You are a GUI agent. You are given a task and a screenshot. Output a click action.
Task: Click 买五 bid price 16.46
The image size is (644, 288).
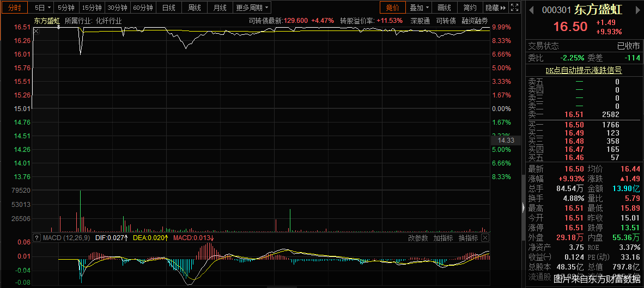574,157
